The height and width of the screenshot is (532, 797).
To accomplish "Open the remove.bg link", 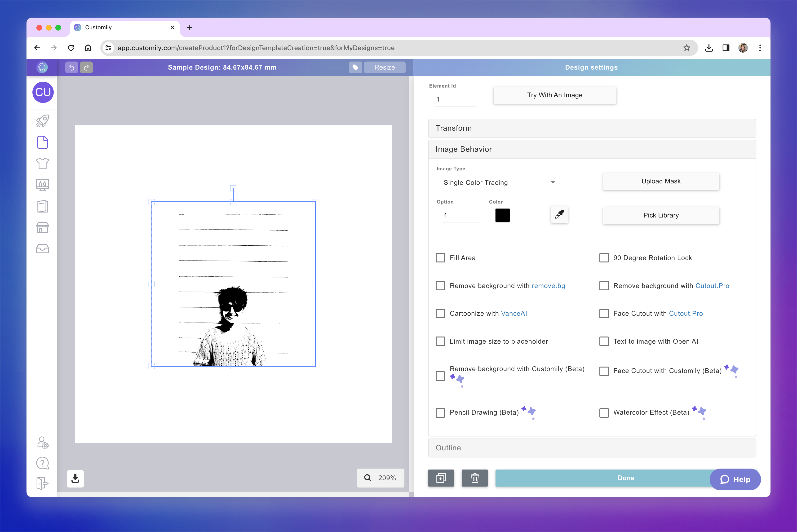I will point(548,286).
